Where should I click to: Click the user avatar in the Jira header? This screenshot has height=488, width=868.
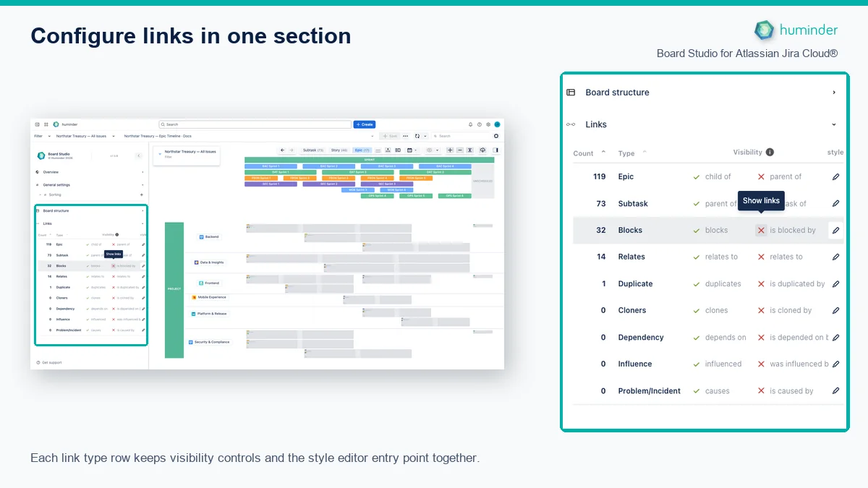pyautogui.click(x=497, y=124)
